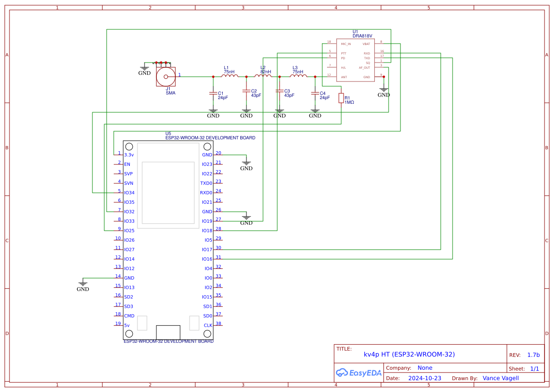The image size is (554, 392).
Task: Select the Company value None
Action: point(425,368)
